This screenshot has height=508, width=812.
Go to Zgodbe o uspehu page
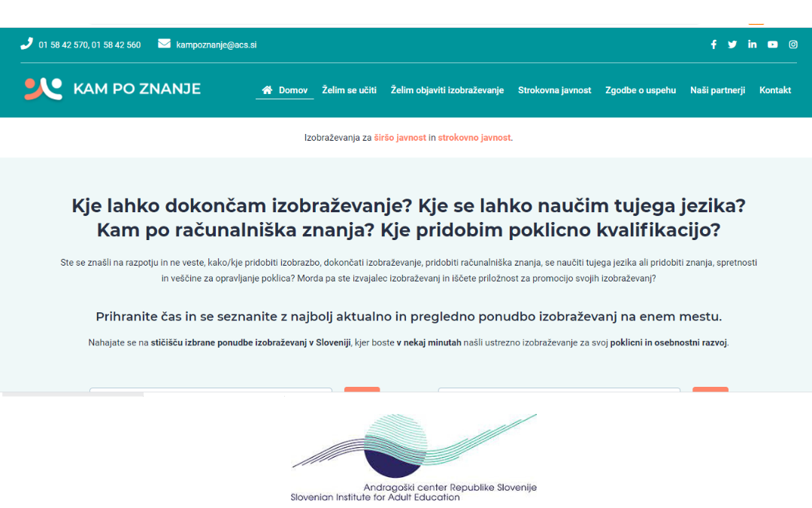[641, 90]
